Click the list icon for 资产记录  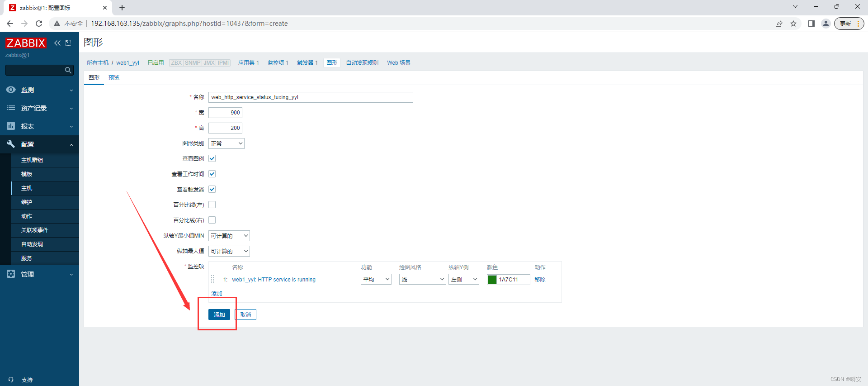point(11,108)
